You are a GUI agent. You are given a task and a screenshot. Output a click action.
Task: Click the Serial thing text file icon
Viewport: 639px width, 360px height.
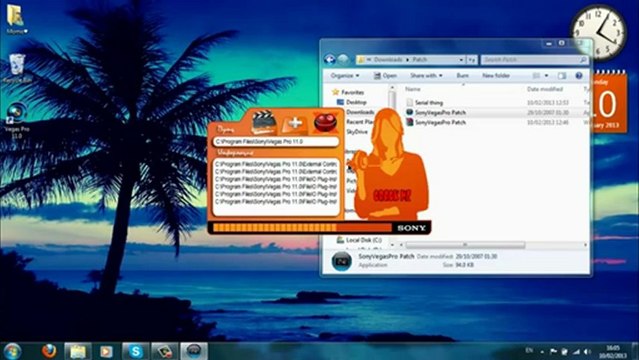coord(410,102)
